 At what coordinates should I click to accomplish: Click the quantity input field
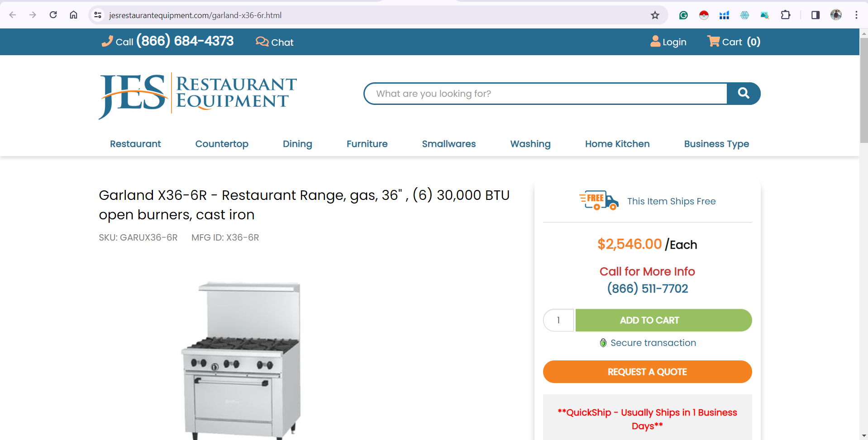(x=558, y=320)
